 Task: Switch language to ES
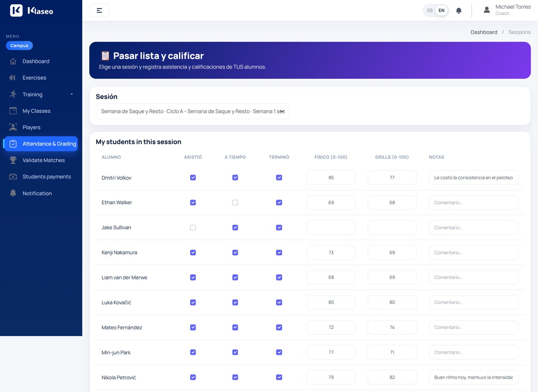[430, 10]
